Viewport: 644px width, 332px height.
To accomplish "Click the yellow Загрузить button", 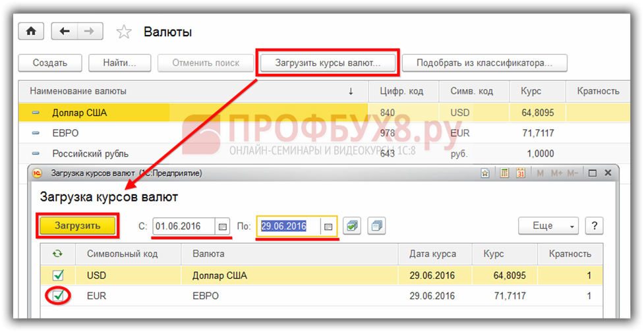I will pyautogui.click(x=78, y=226).
